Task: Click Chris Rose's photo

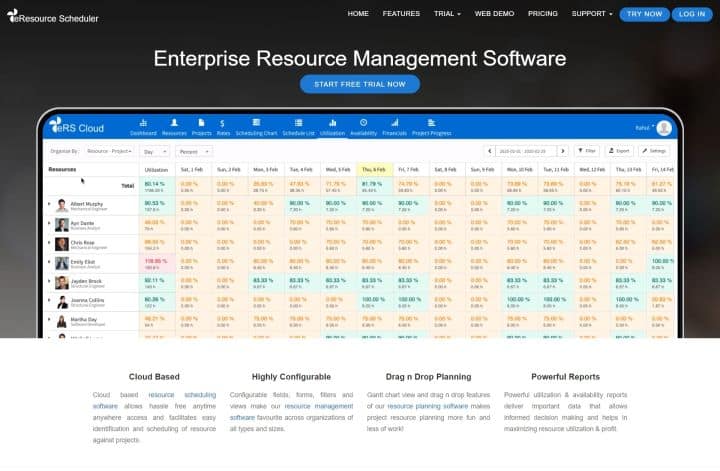Action: pyautogui.click(x=62, y=244)
